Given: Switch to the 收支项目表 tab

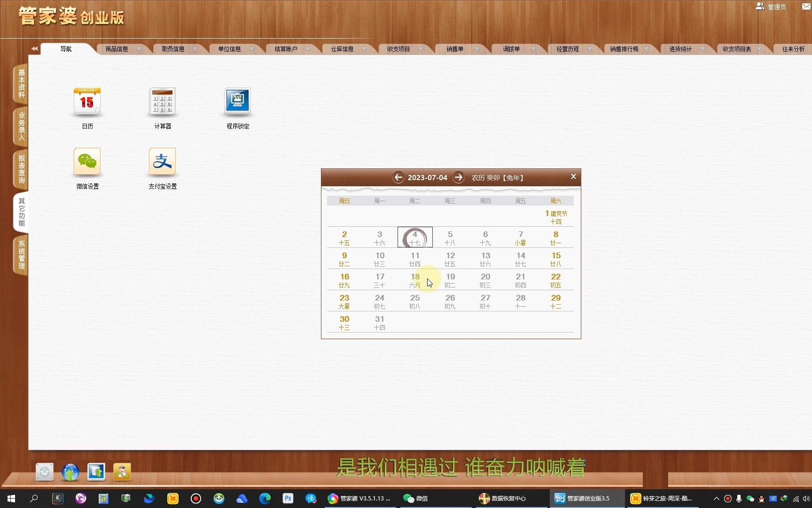Looking at the screenshot, I should [737, 49].
